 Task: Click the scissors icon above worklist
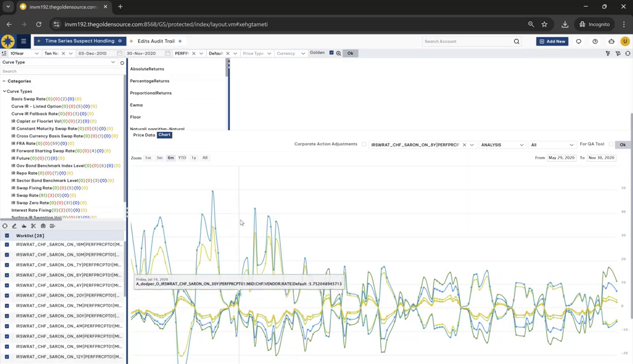(x=33, y=226)
